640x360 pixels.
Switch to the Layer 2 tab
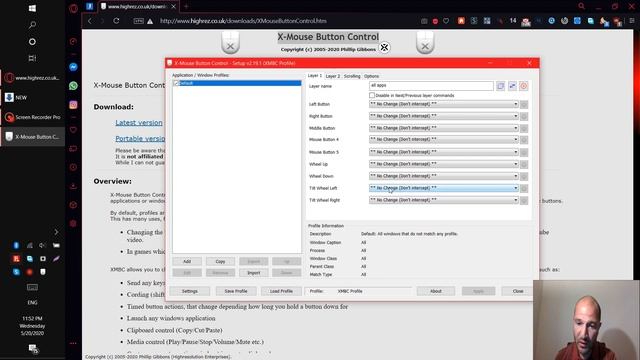pos(333,76)
